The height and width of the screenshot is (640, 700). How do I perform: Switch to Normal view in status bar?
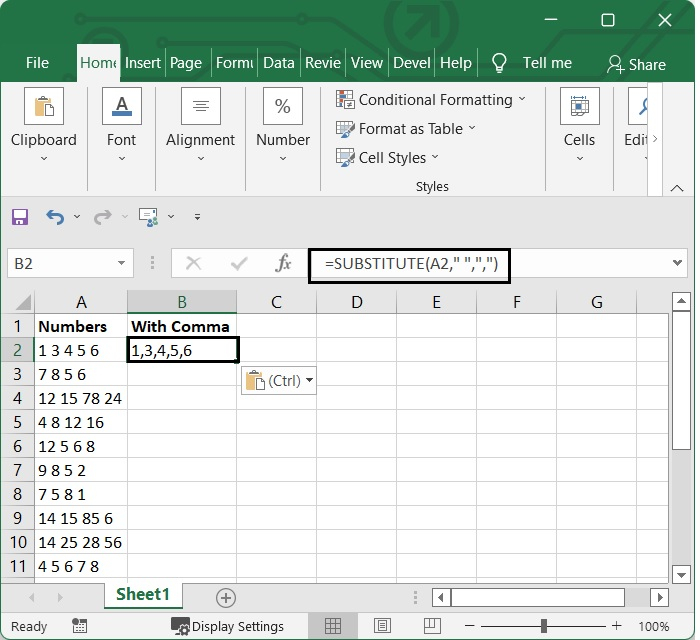coord(333,626)
